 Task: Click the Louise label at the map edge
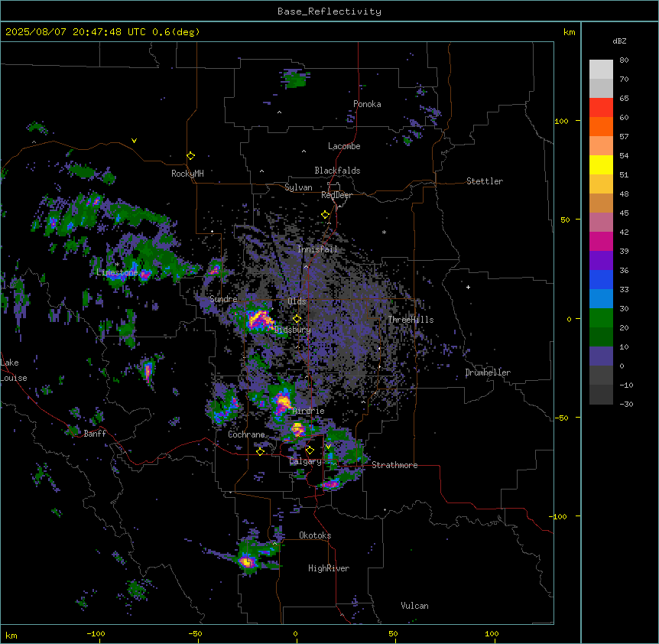pos(14,378)
